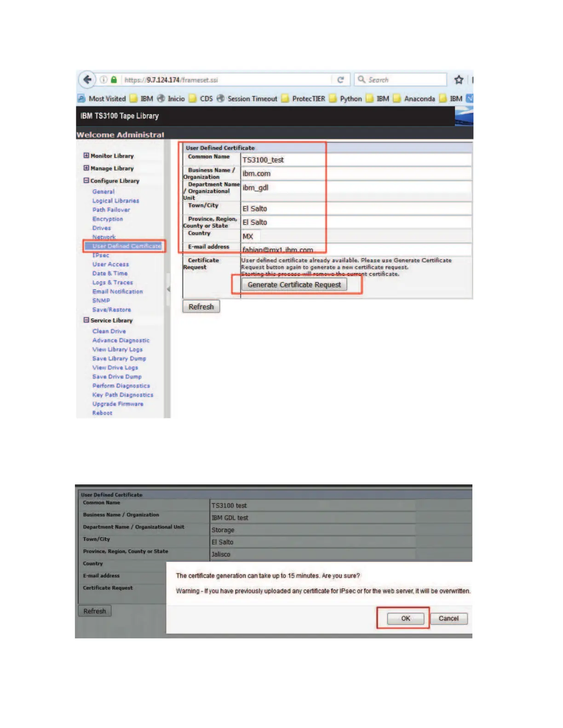This screenshot has width=563, height=728.
Task: Open the Logical Libraries link
Action: pos(115,201)
